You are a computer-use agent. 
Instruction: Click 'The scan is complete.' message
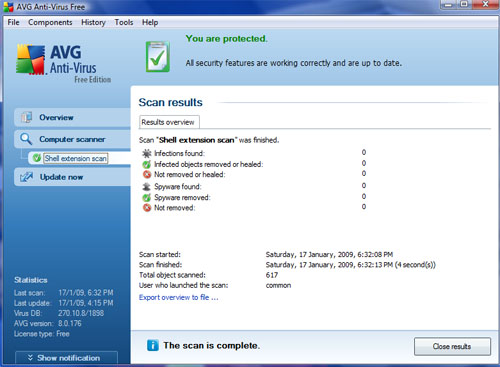point(211,345)
